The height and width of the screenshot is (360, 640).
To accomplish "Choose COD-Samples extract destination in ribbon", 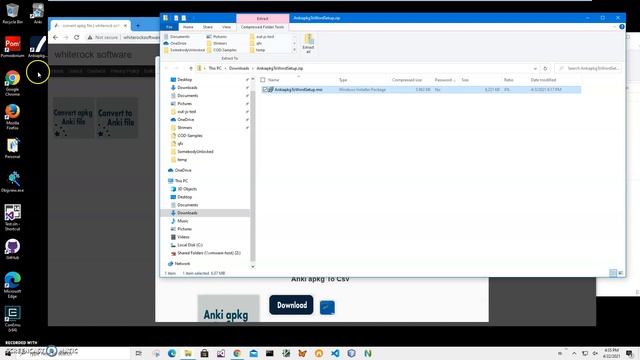I will click(224, 50).
